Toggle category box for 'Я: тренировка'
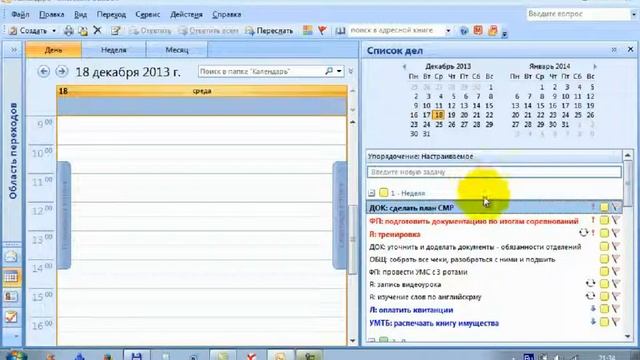 coord(604,233)
